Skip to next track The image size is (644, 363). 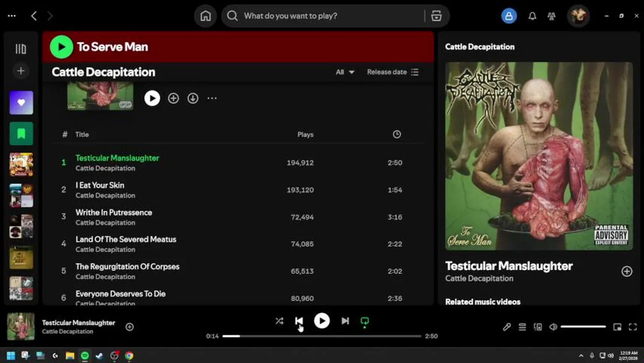345,321
